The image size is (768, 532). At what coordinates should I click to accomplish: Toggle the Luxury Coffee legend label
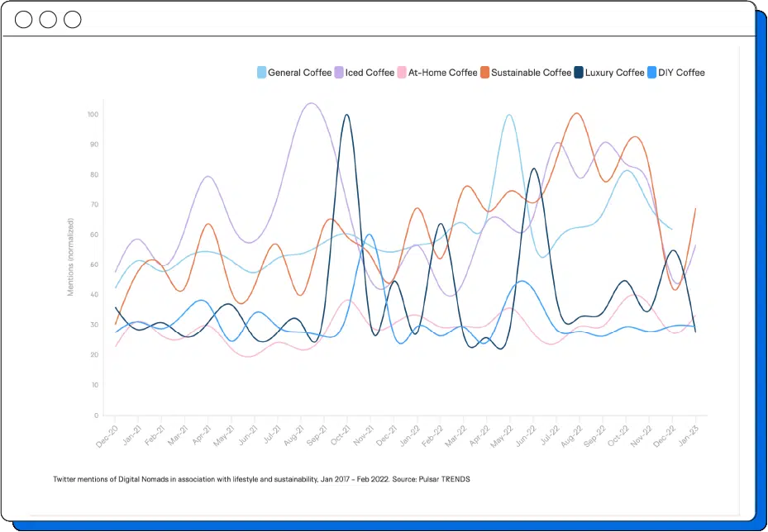point(615,73)
